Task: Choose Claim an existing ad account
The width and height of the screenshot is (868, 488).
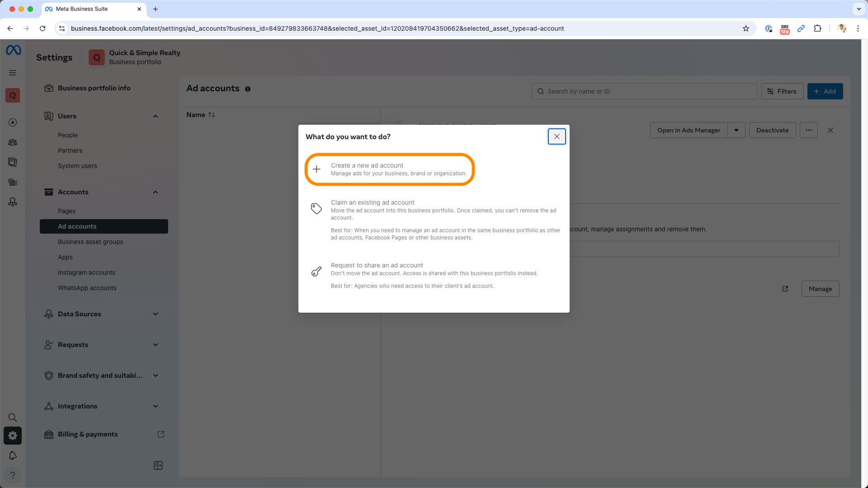Action: 434,220
